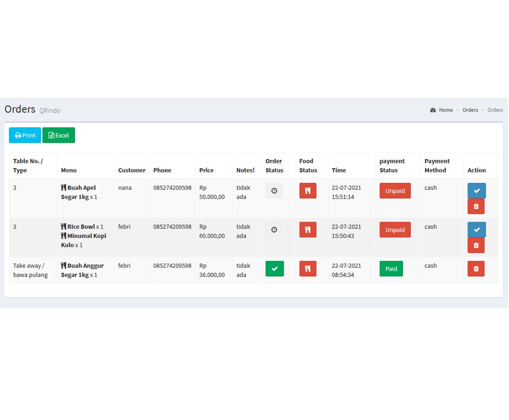Click the green checkmark order status for the take away order
Image resolution: width=509 pixels, height=420 pixels.
[275, 269]
